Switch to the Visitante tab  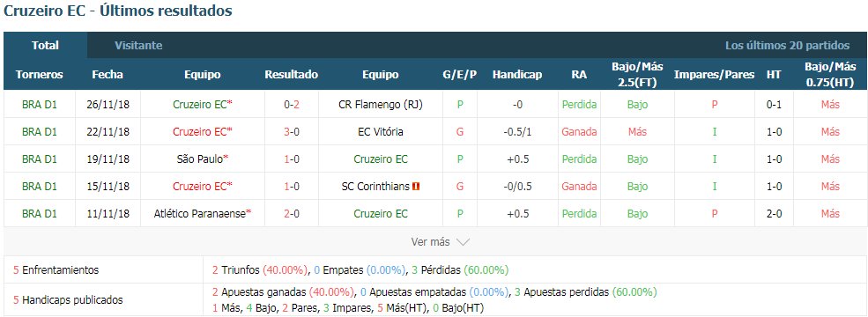pyautogui.click(x=138, y=46)
